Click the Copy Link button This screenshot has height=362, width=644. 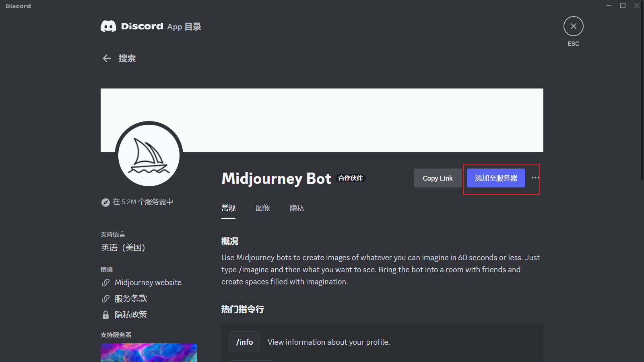[438, 178]
